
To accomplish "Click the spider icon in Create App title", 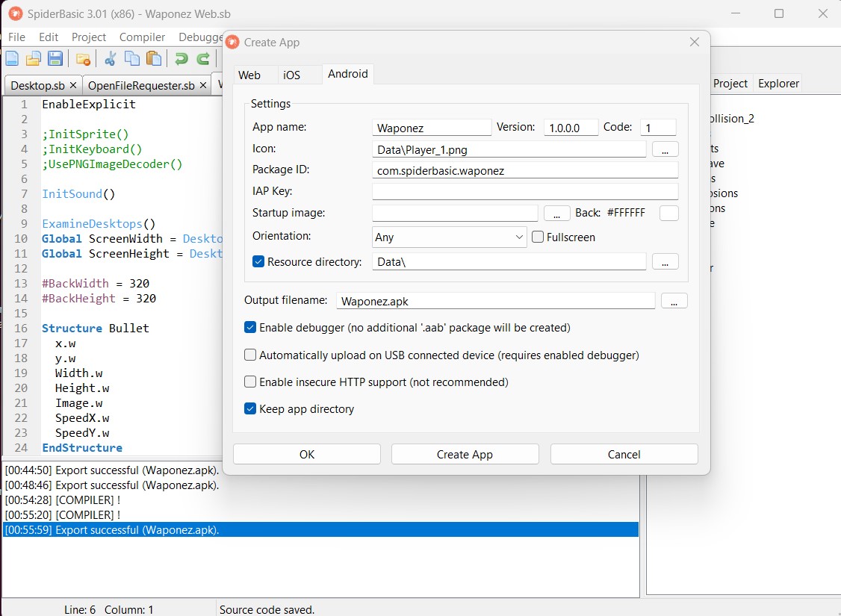I will pyautogui.click(x=232, y=42).
